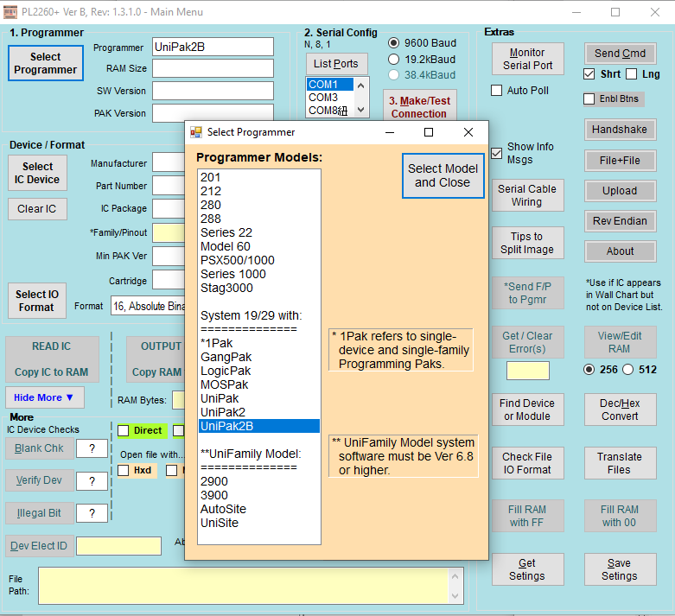
Task: Choose model 201 in Programmer Models list
Action: (x=258, y=177)
